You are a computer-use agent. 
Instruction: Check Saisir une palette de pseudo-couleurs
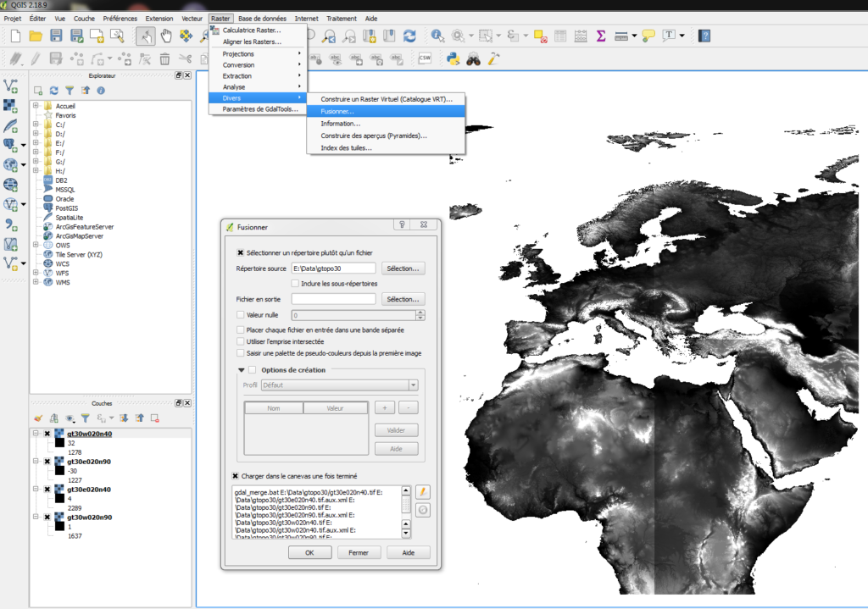[240, 353]
